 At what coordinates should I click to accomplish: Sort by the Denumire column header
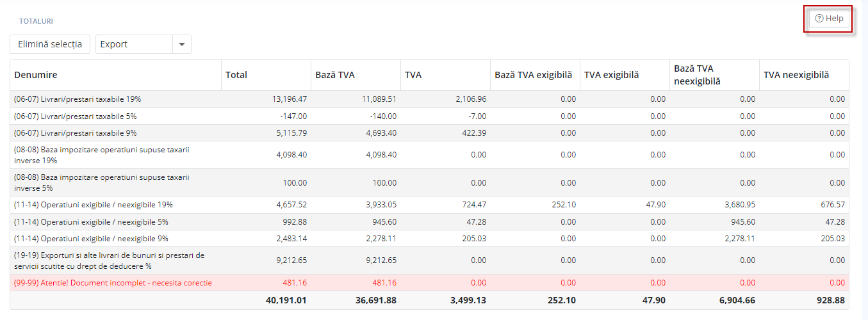[x=36, y=75]
